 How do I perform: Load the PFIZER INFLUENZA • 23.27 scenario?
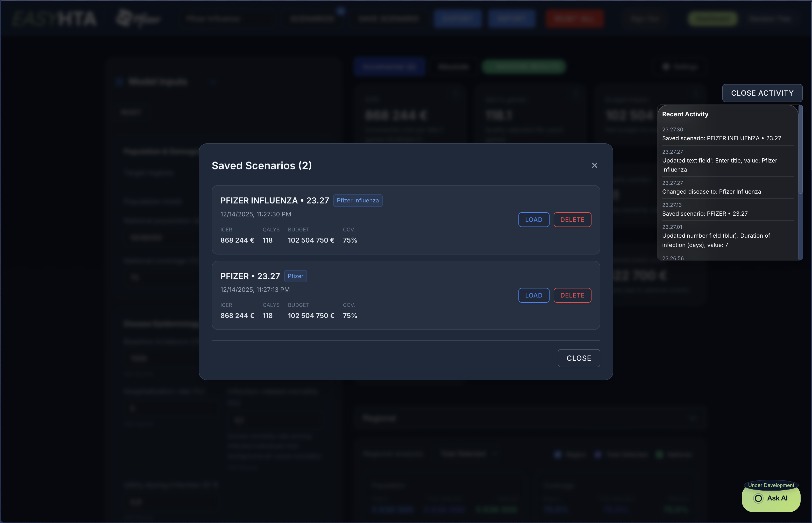[x=534, y=220]
